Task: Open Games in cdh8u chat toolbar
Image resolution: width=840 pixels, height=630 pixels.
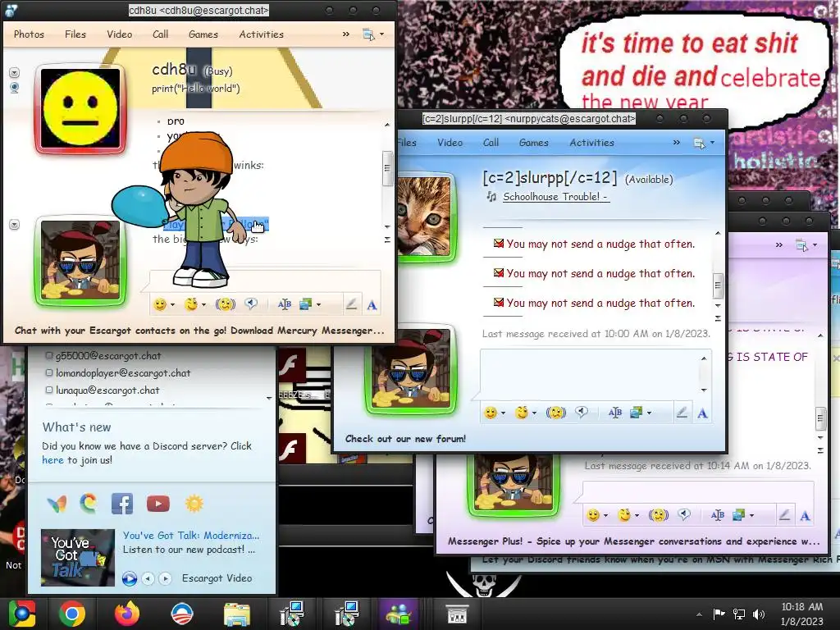Action: coord(203,34)
